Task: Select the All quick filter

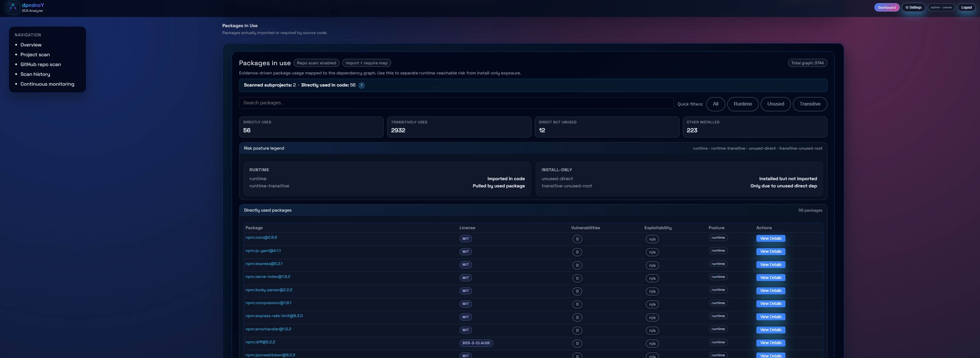Action: click(715, 104)
